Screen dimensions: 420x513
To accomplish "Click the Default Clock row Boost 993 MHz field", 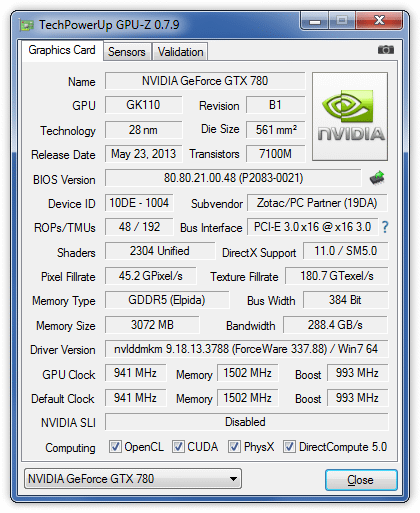I will coord(358,398).
